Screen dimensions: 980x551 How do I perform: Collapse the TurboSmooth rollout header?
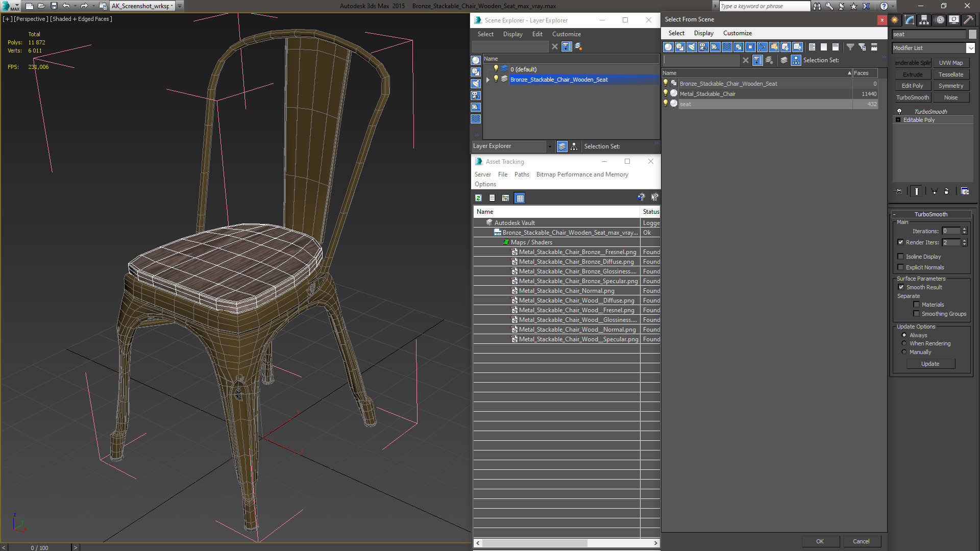click(930, 214)
